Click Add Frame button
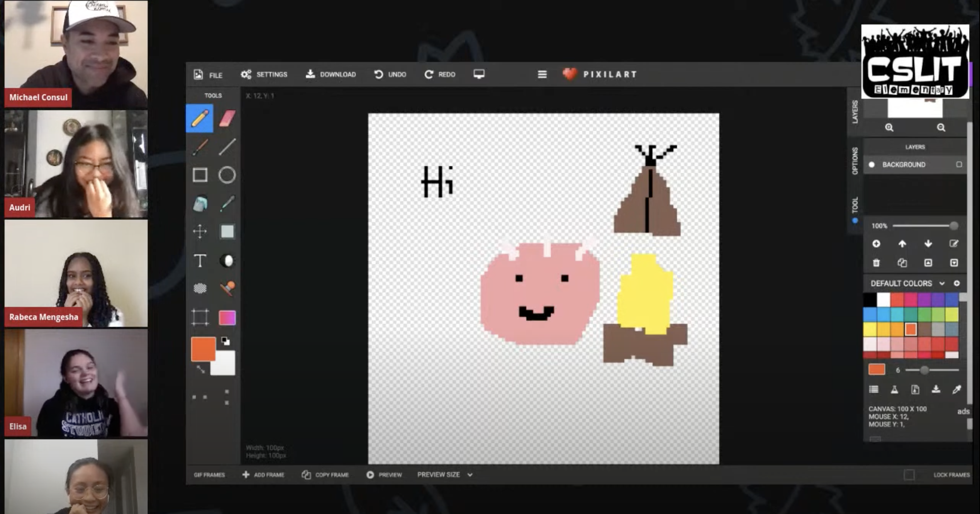Screen dimensions: 980x514 (263, 475)
